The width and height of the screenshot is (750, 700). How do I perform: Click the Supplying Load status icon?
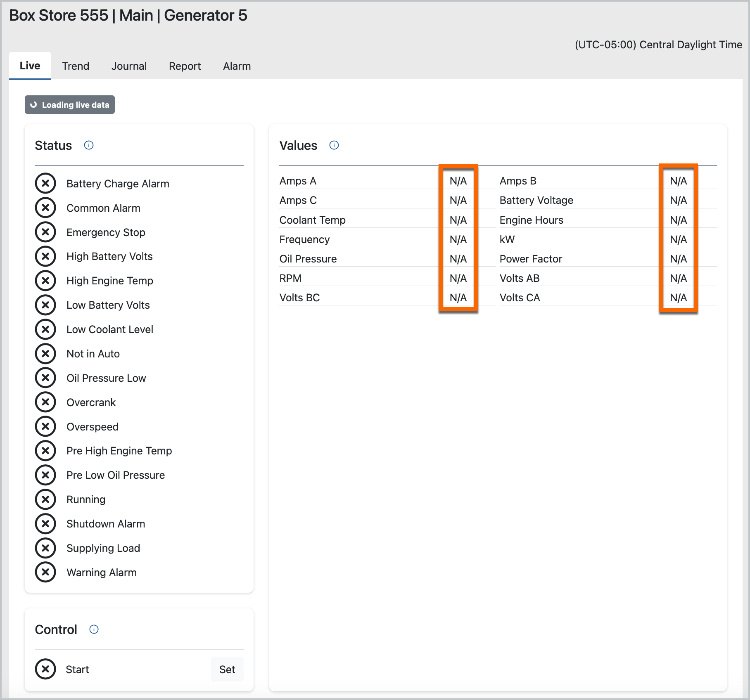pos(45,548)
